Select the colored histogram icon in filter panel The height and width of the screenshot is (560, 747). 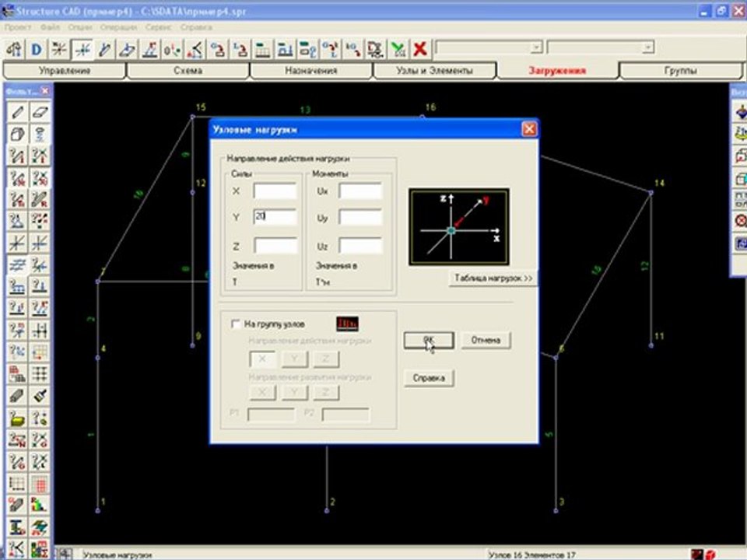click(40, 505)
